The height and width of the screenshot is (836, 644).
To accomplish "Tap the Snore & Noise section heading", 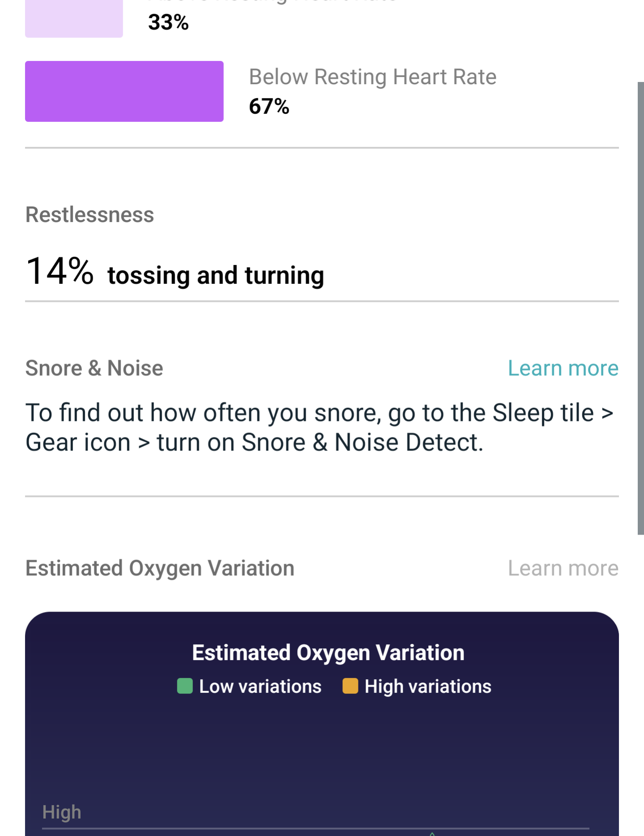I will (x=94, y=368).
